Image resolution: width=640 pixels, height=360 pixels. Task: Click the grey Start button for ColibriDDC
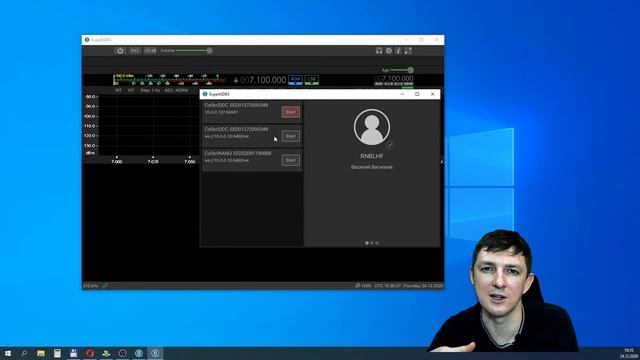pos(291,136)
